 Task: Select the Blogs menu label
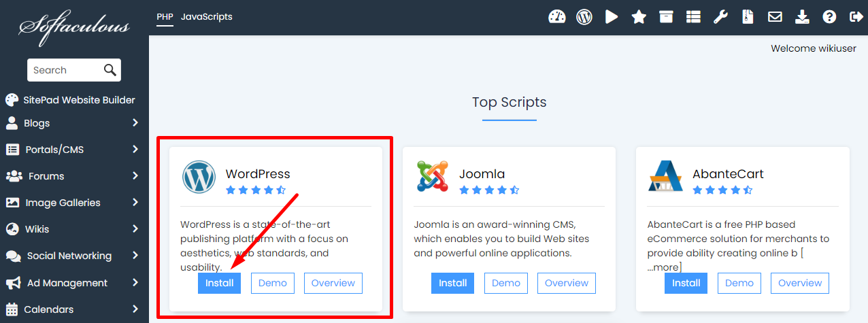[37, 123]
